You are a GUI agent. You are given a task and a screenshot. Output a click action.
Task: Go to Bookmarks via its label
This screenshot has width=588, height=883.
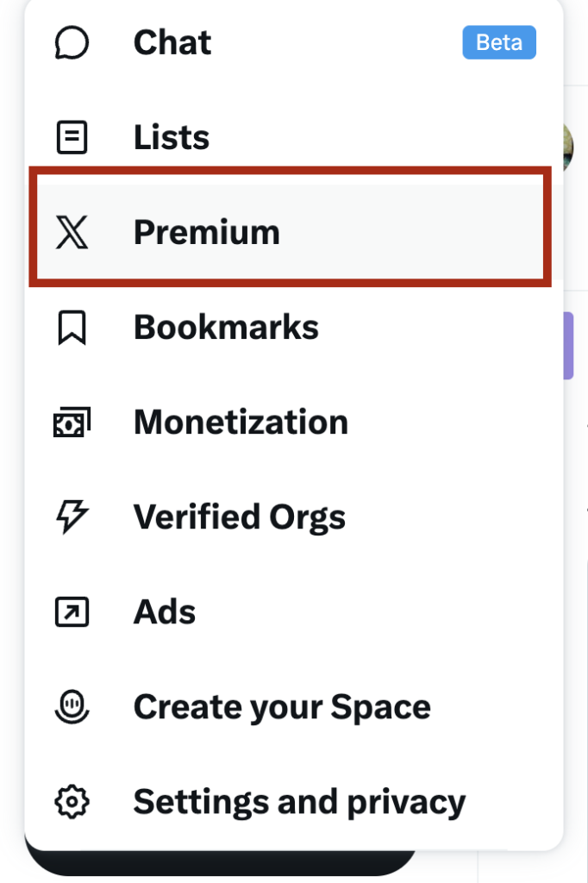tap(226, 328)
